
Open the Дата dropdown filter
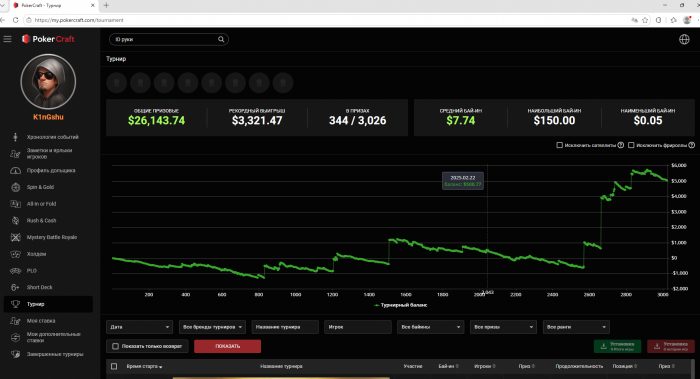click(139, 327)
